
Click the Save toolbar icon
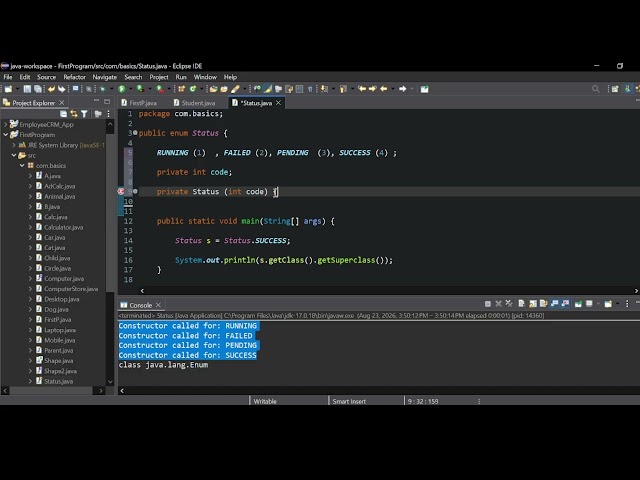(x=27, y=89)
